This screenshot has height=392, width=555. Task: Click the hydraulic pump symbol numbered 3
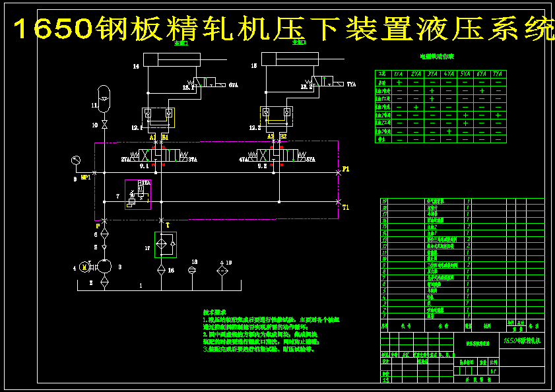point(104,267)
